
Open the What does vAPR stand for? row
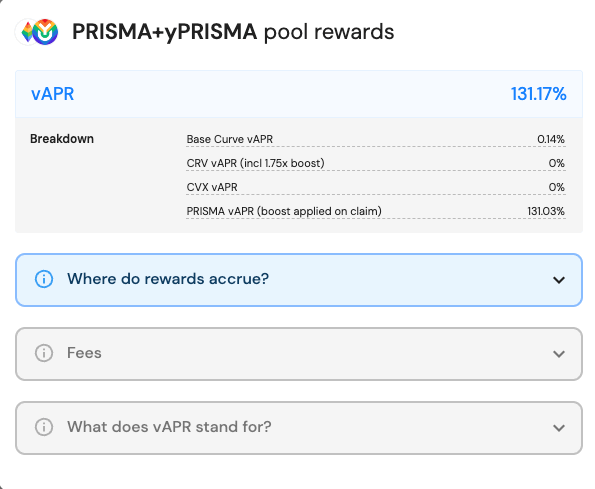click(x=299, y=428)
